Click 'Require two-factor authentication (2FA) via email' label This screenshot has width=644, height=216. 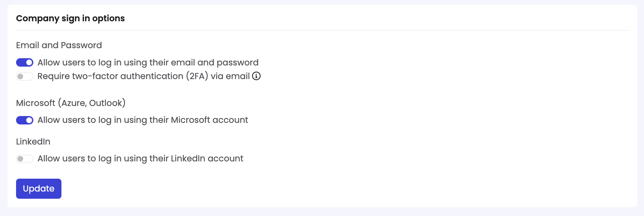(143, 76)
